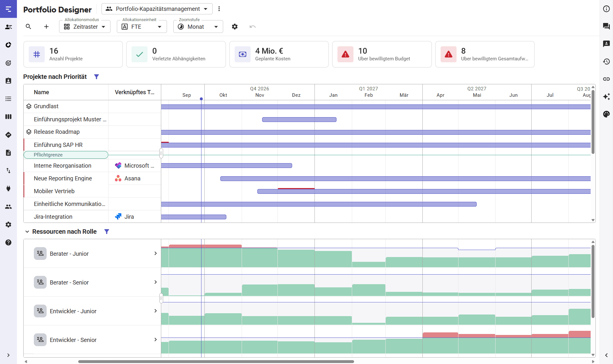Expand Berater - Senior role row
This screenshot has height=364, width=613.
click(155, 282)
